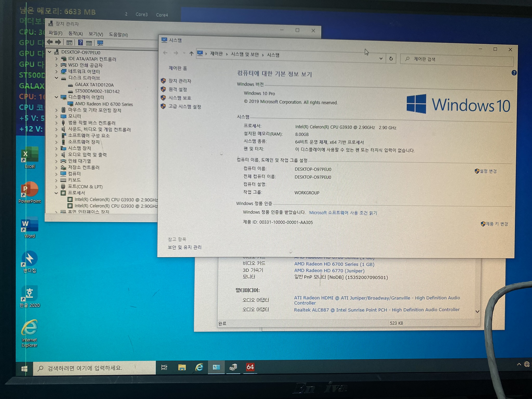Open 장치 관리자 link in sidebar

tap(180, 81)
